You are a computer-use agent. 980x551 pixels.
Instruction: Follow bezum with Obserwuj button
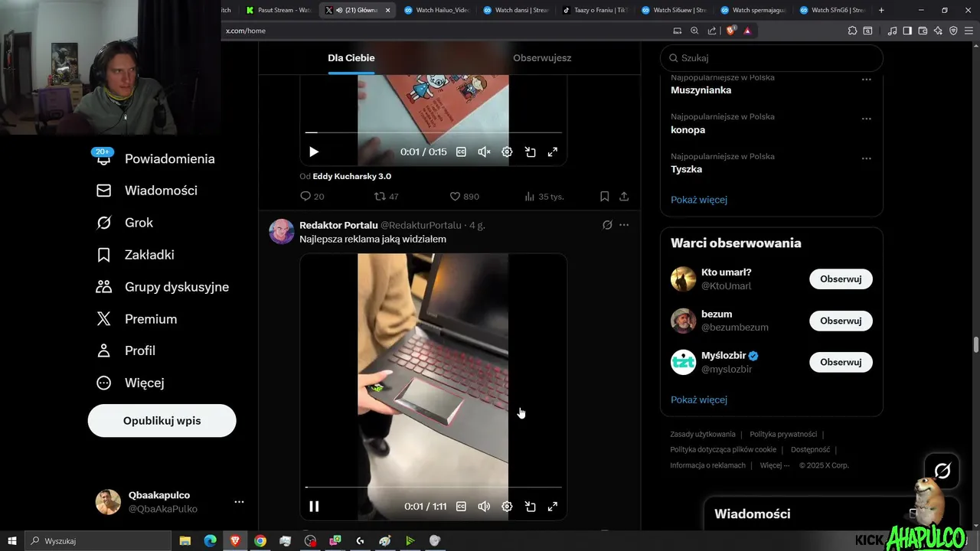[x=841, y=321]
